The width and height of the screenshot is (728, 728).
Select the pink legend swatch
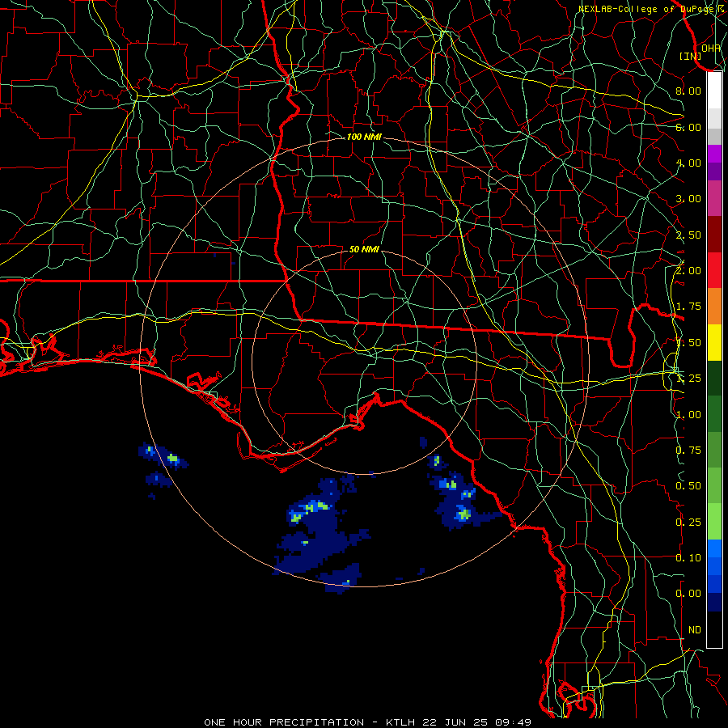714,199
